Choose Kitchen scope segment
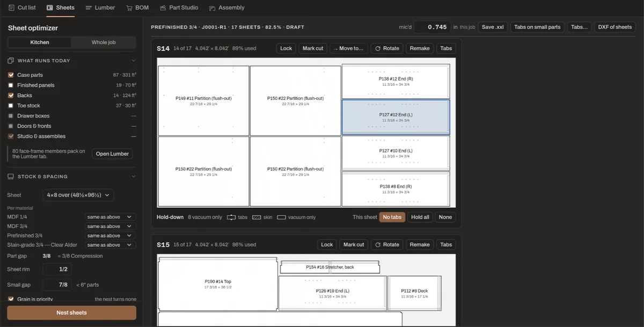The image size is (644, 327). [x=40, y=42]
